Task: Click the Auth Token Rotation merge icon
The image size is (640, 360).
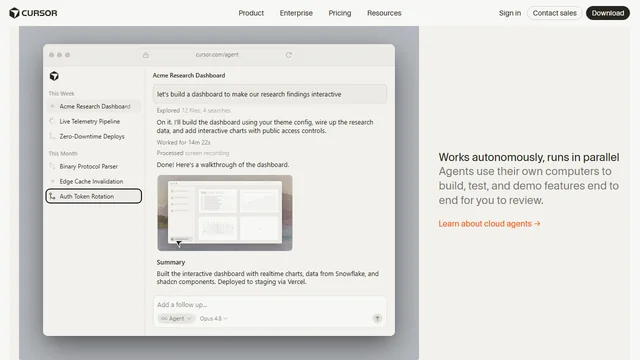Action: 52,196
